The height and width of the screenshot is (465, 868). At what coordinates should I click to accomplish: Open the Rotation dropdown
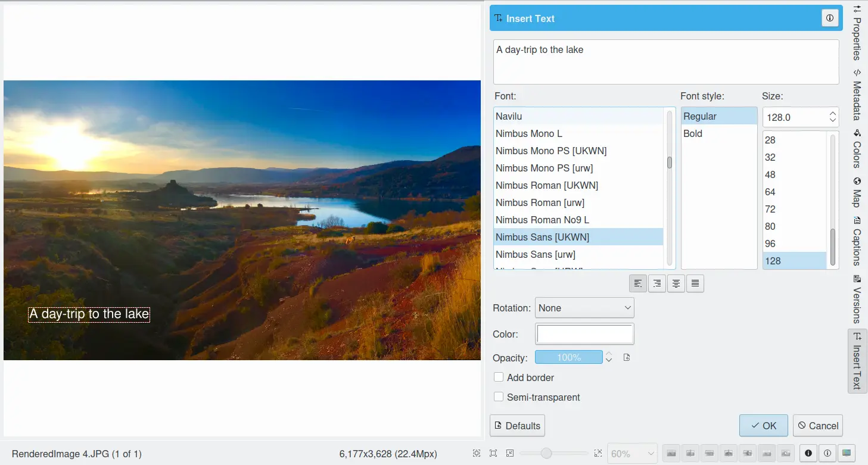584,308
